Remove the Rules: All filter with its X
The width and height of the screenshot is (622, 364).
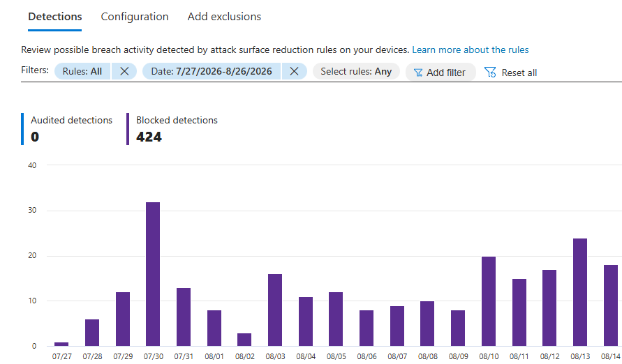click(x=124, y=71)
